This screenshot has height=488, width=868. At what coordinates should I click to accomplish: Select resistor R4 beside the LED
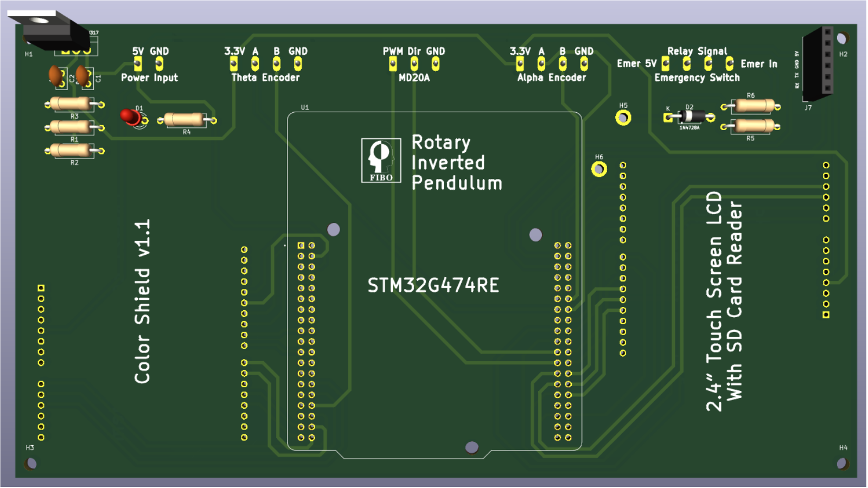(186, 119)
